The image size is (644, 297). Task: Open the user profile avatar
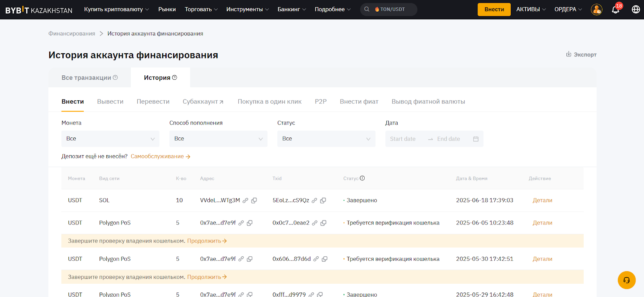[597, 9]
